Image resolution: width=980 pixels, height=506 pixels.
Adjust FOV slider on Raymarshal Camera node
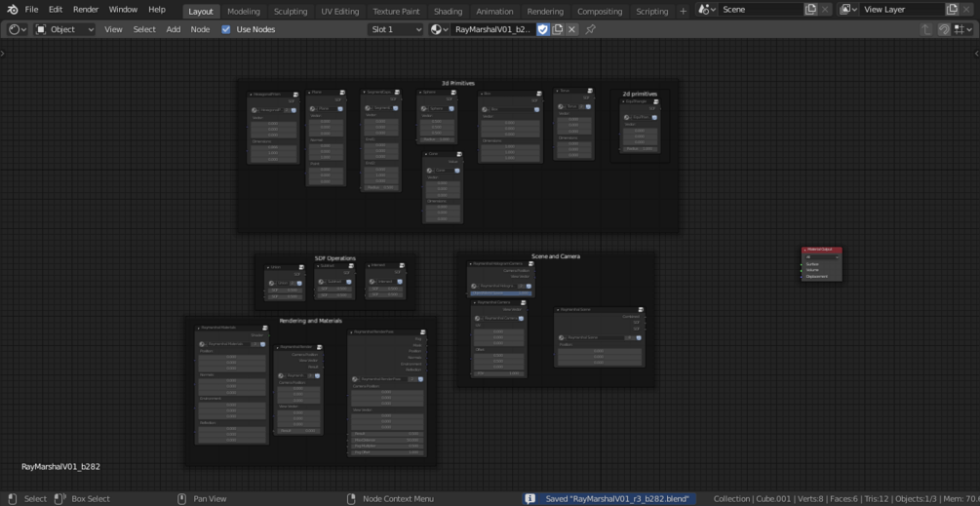pos(498,373)
